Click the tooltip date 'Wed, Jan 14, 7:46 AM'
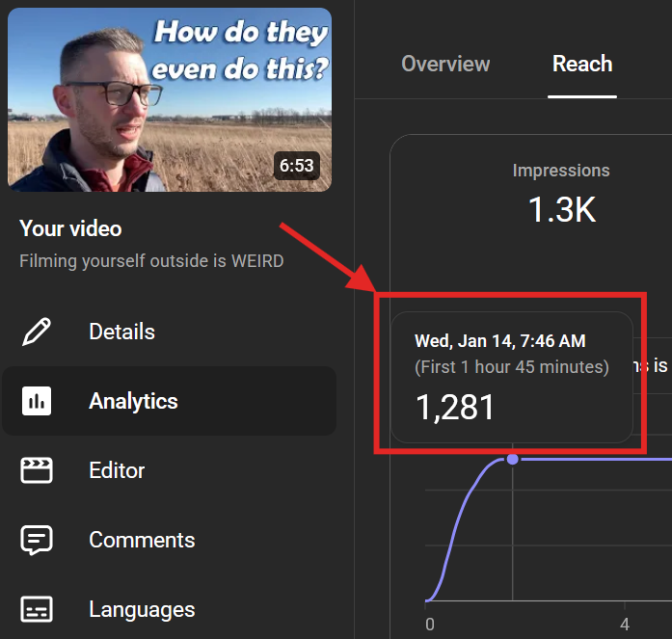 coord(500,341)
